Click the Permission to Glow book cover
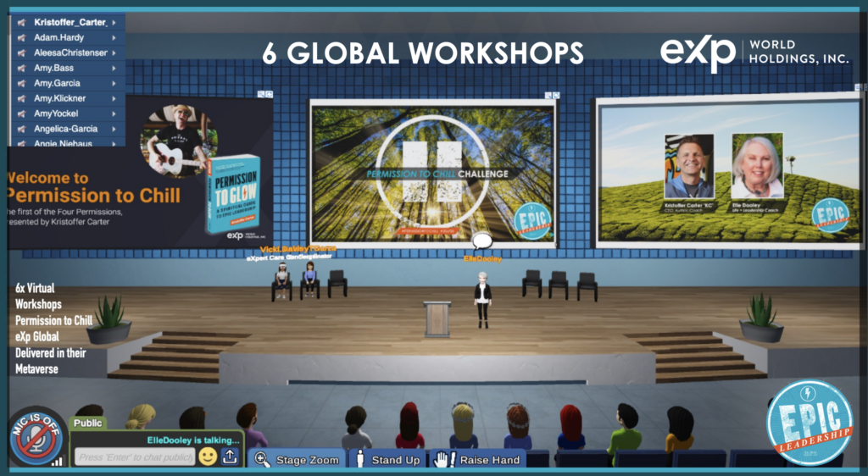The height and width of the screenshot is (476, 868). pyautogui.click(x=232, y=194)
